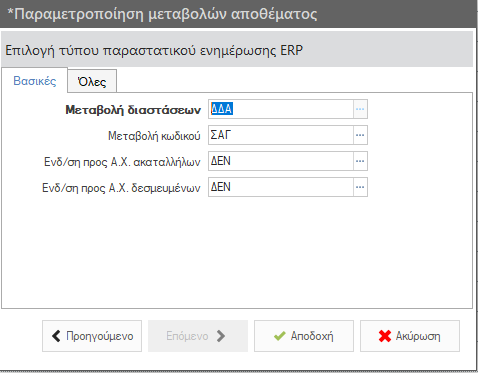Click the Ενδ/ση προς Α.Χ. δεσμευμένων label

click(x=121, y=188)
